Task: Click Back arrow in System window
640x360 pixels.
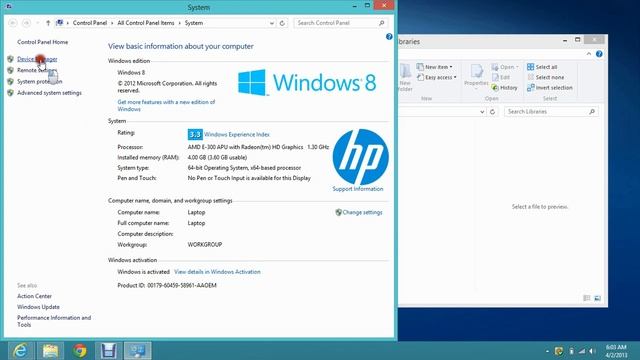Action: click(x=13, y=23)
